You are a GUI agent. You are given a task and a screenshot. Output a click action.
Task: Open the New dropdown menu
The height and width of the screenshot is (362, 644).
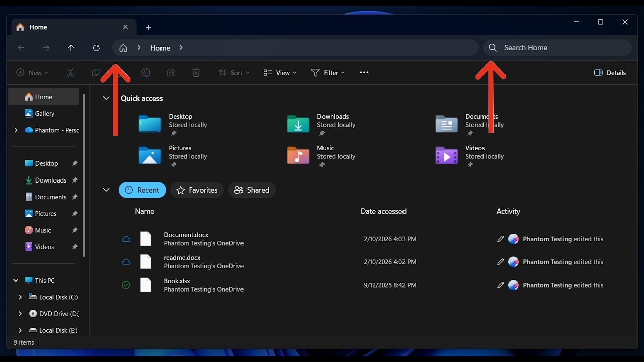pos(32,73)
